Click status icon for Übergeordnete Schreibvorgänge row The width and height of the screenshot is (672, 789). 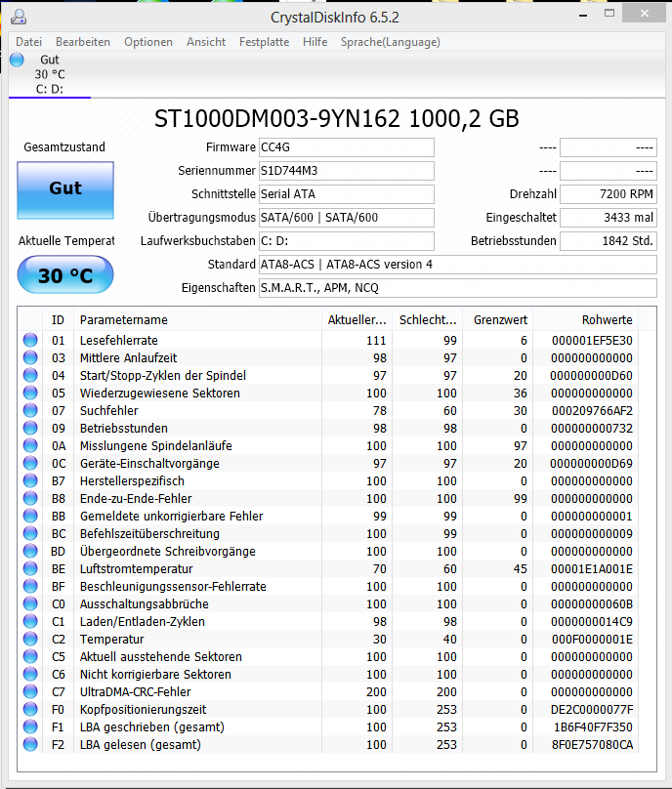30,552
